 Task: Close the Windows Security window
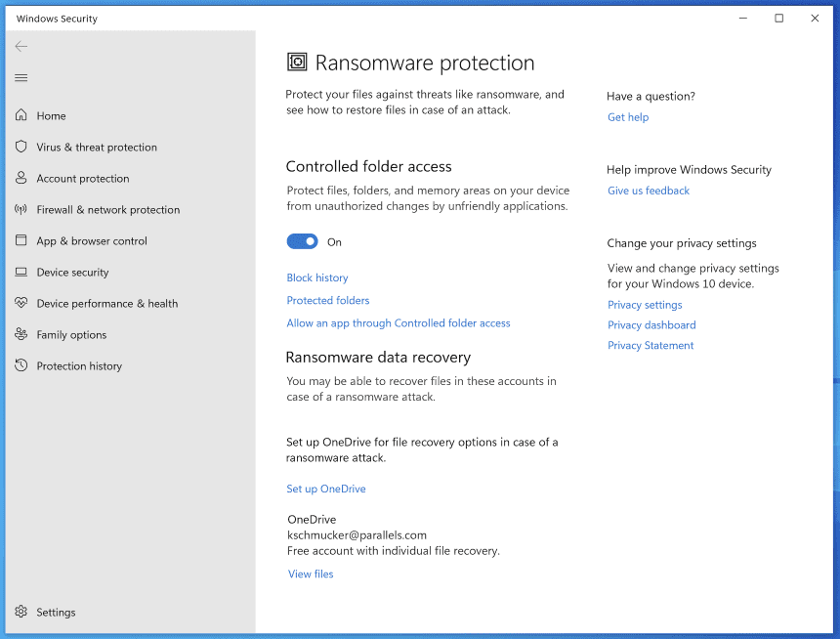815,19
